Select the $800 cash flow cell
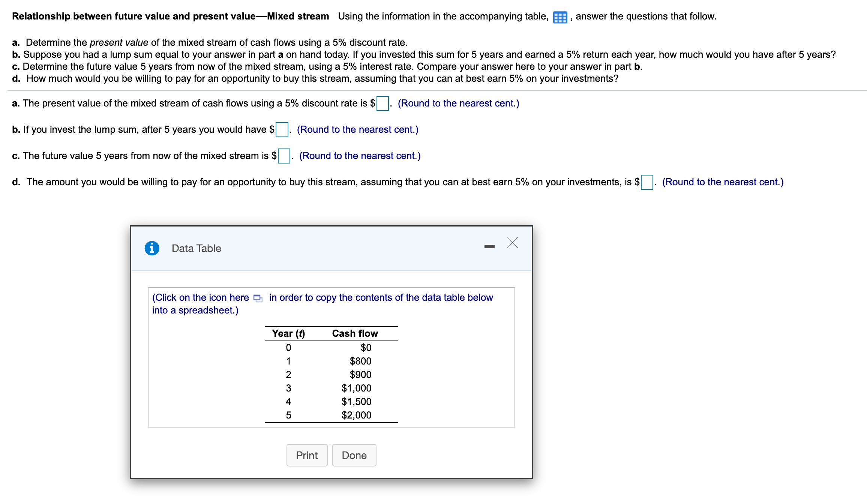This screenshot has height=504, width=867. [360, 361]
